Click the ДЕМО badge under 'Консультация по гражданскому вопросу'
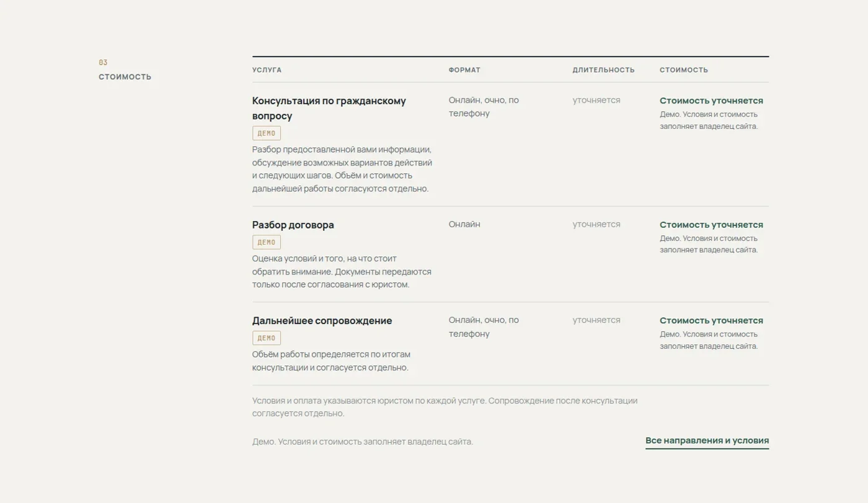 tap(267, 133)
